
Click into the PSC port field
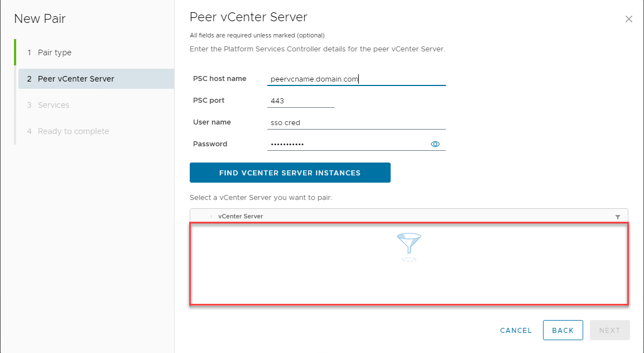coord(301,101)
